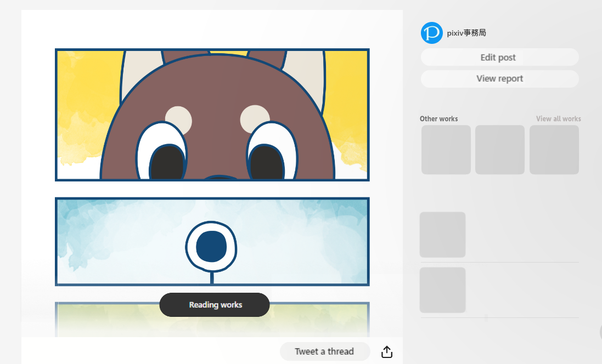The image size is (602, 364).
Task: Click the upper loading thumbnail in the sidebar list
Action: click(442, 235)
